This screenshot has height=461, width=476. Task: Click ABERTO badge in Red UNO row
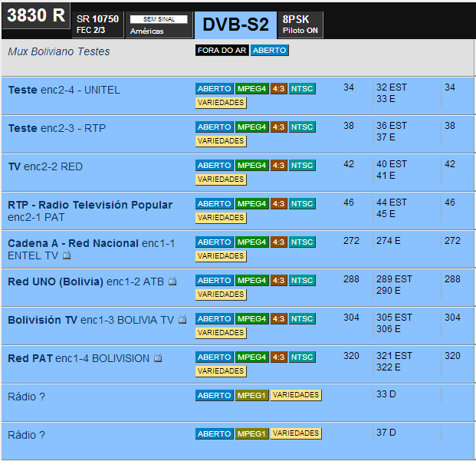pyautogui.click(x=215, y=280)
